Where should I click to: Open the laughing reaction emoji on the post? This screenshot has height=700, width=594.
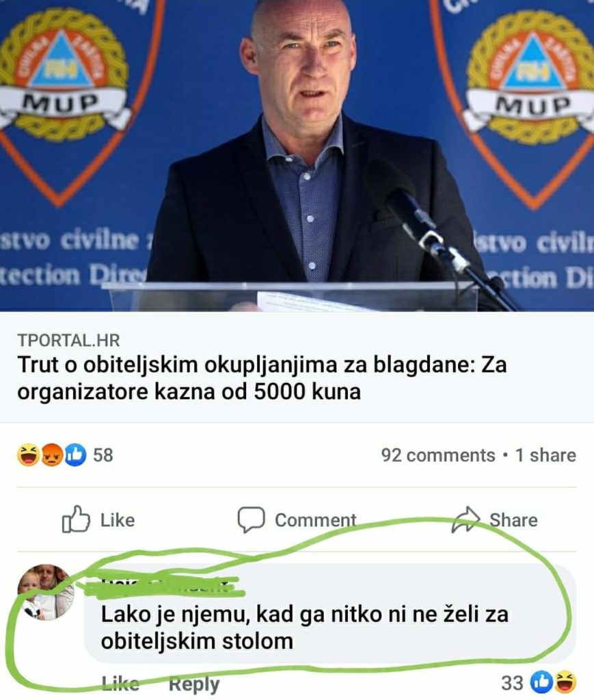click(x=28, y=455)
